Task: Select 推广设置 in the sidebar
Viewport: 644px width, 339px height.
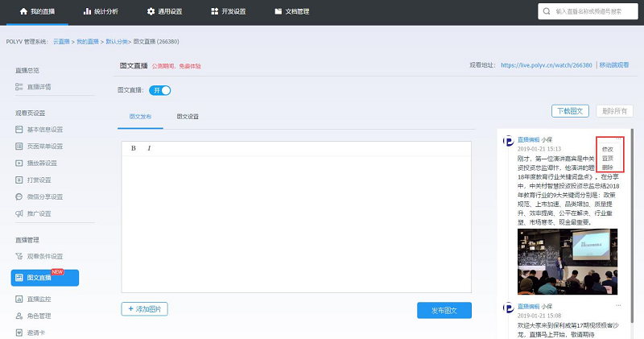Action: point(39,213)
